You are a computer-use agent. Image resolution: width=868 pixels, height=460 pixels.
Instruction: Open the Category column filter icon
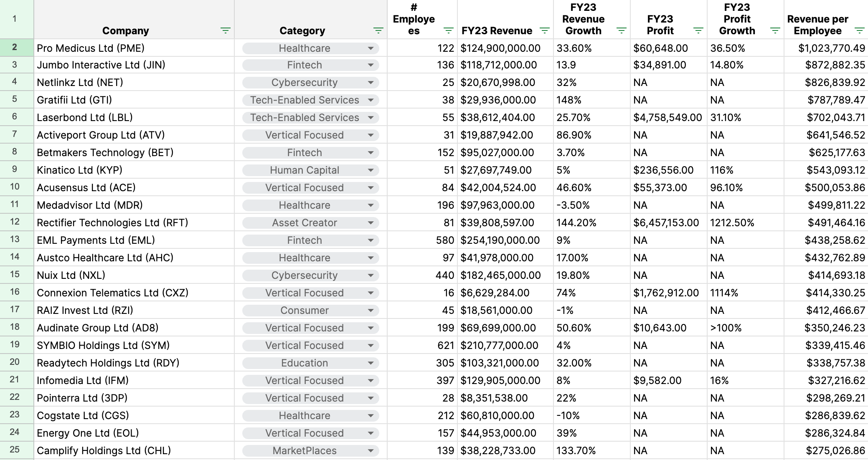pyautogui.click(x=378, y=30)
